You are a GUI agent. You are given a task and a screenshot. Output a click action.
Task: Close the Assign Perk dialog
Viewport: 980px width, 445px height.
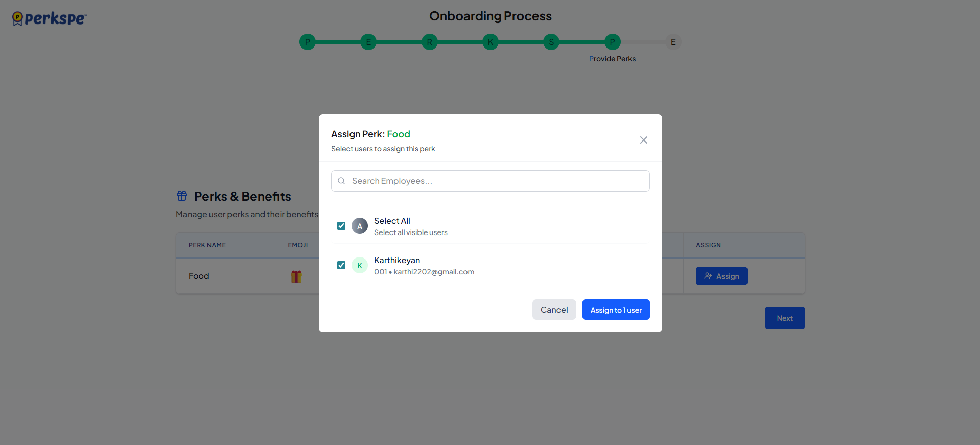(x=643, y=140)
